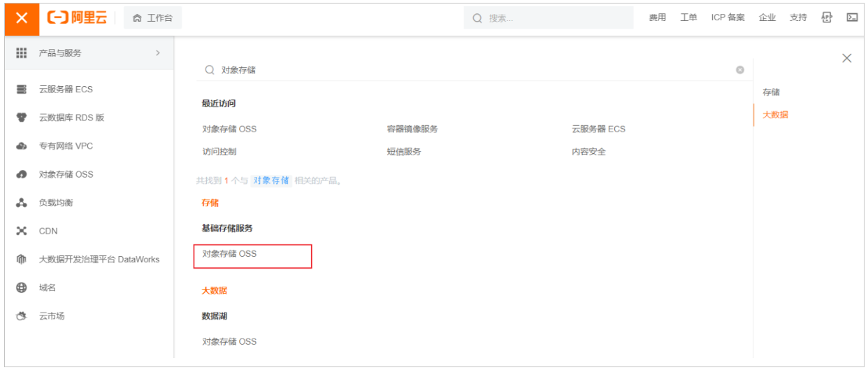
Task: Click the domain globe icon in sidebar
Action: [22, 287]
